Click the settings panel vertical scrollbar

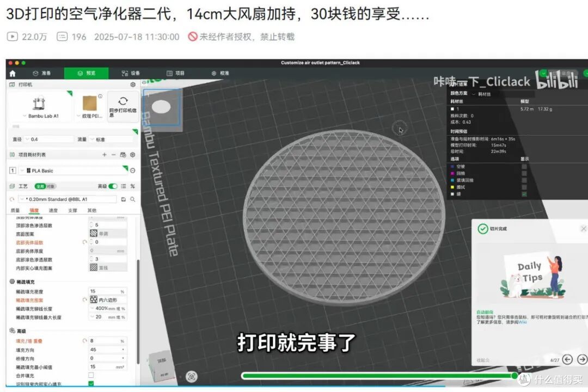(138, 311)
